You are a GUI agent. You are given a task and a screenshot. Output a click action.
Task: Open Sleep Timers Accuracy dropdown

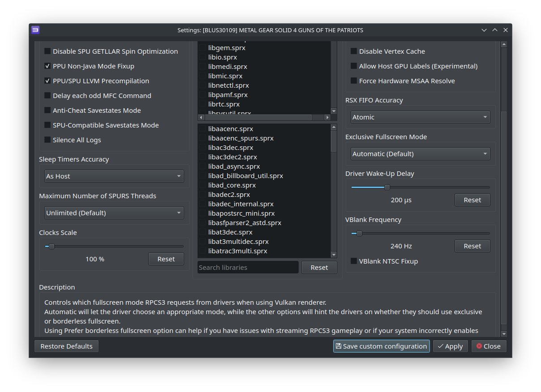pos(114,176)
